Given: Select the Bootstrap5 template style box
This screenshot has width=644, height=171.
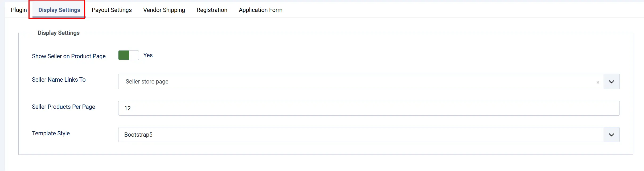Looking at the screenshot, I should coord(369,135).
